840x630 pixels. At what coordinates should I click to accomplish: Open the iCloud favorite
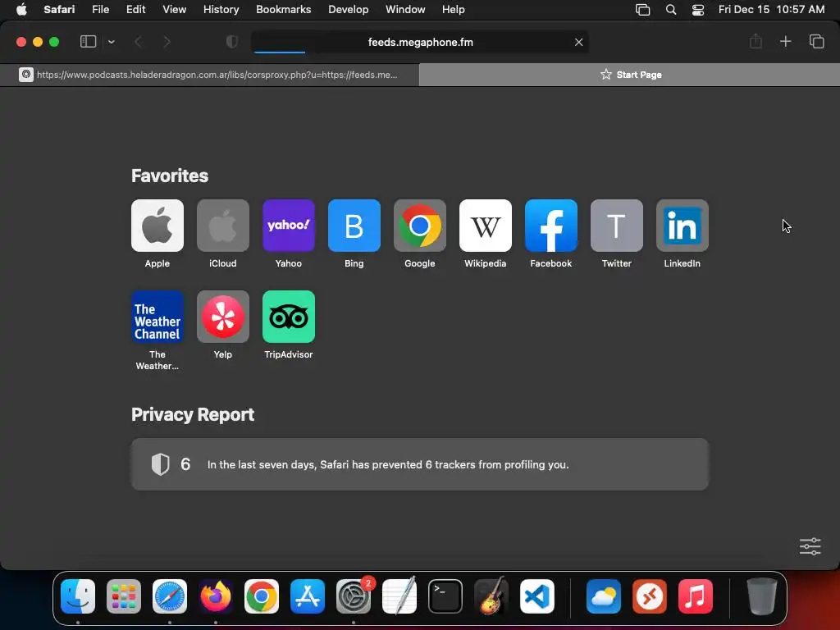223,234
